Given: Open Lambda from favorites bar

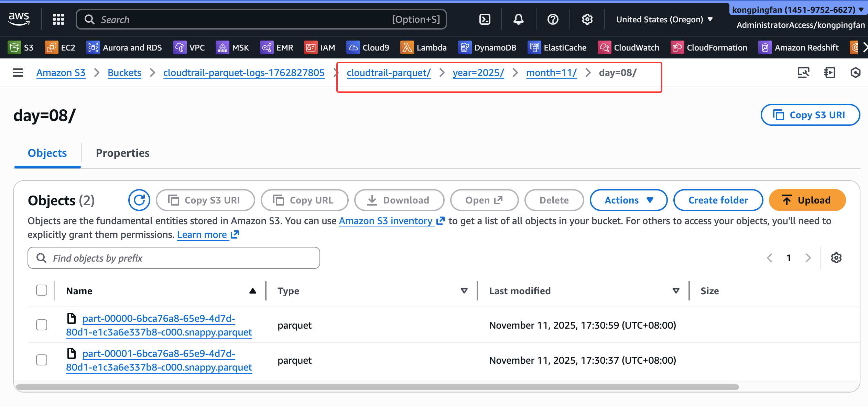Looking at the screenshot, I should pos(424,48).
